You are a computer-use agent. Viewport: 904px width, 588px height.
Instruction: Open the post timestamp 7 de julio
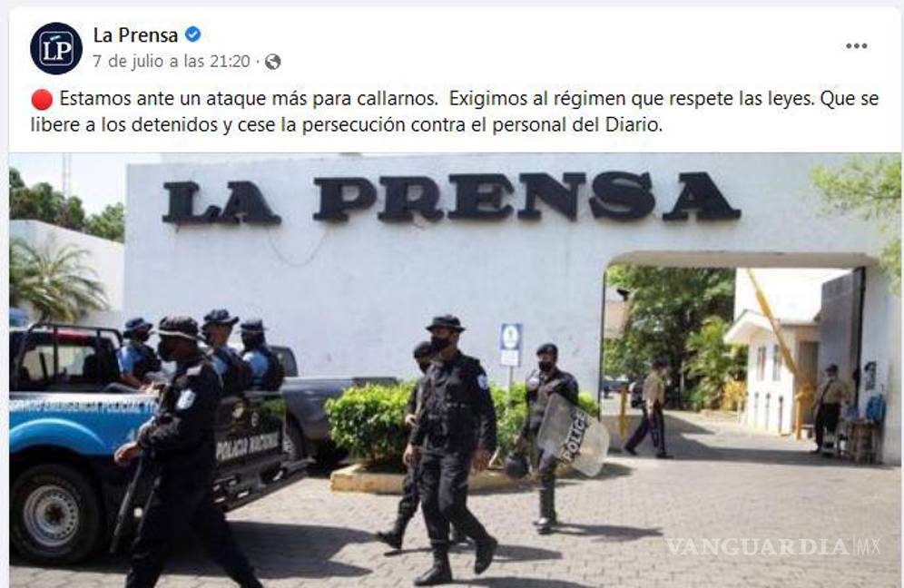172,61
